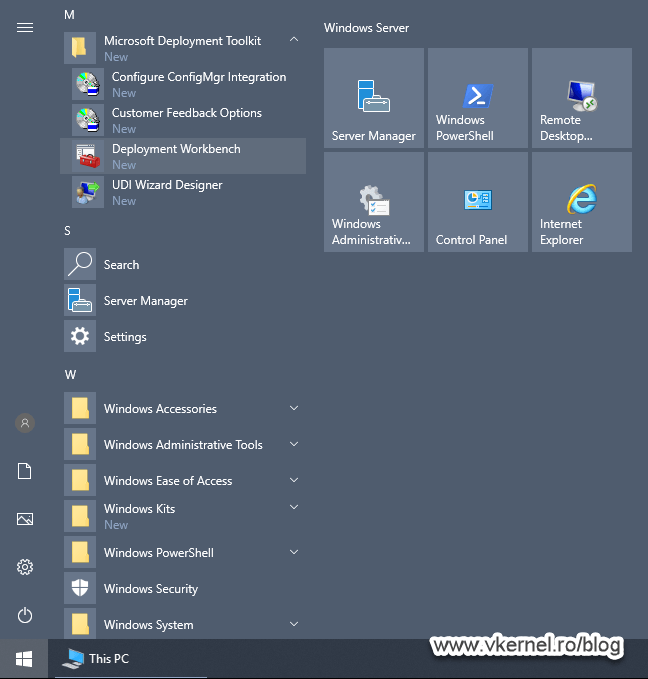Click the Windows Start button
This screenshot has width=648, height=679.
pos(24,659)
